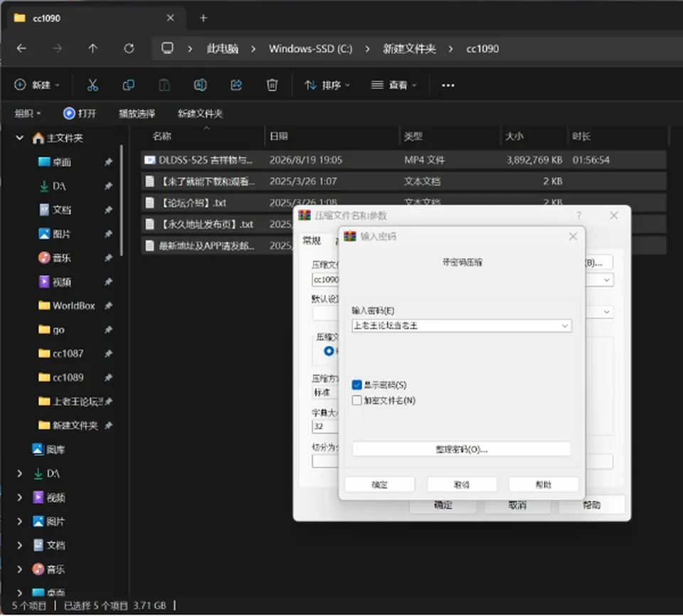
Task: Switch to the 常规 tab in archive dialog
Action: [x=312, y=240]
